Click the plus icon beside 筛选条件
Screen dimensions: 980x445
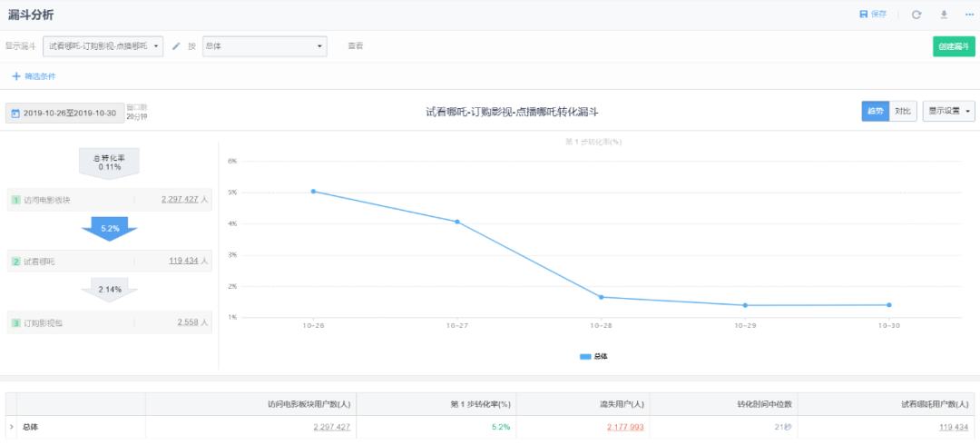[x=15, y=76]
